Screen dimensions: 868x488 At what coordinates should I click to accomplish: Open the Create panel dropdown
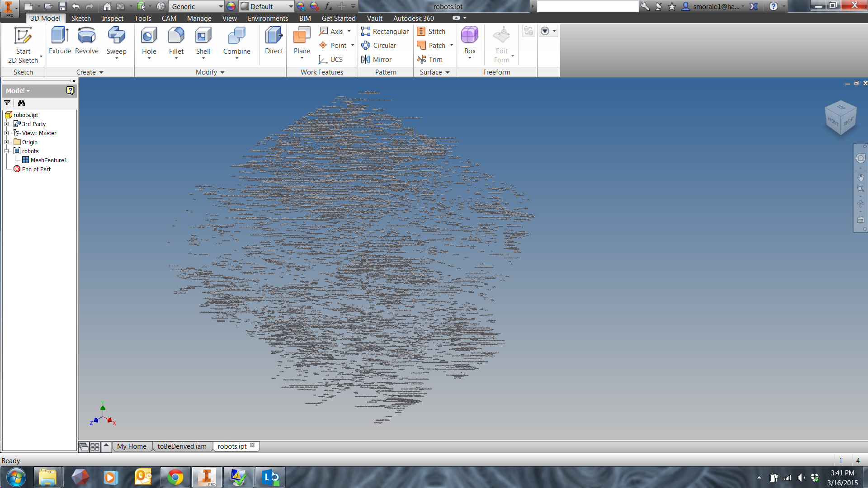pos(90,72)
